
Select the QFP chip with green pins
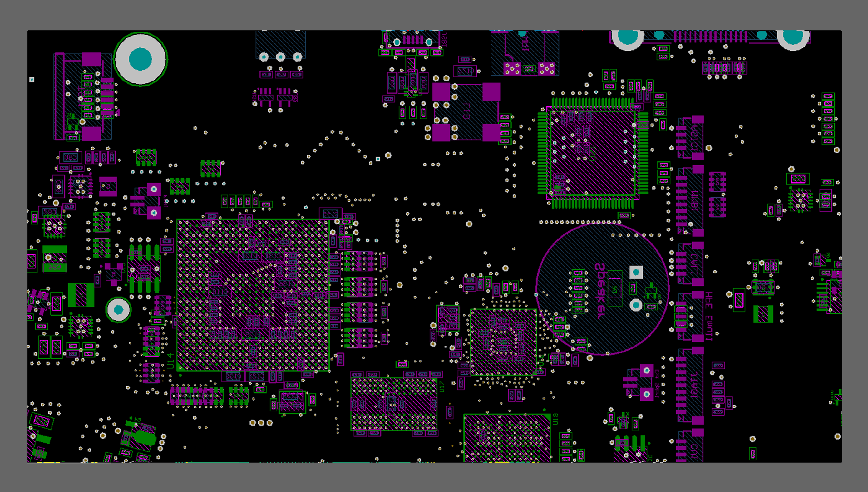tap(592, 153)
